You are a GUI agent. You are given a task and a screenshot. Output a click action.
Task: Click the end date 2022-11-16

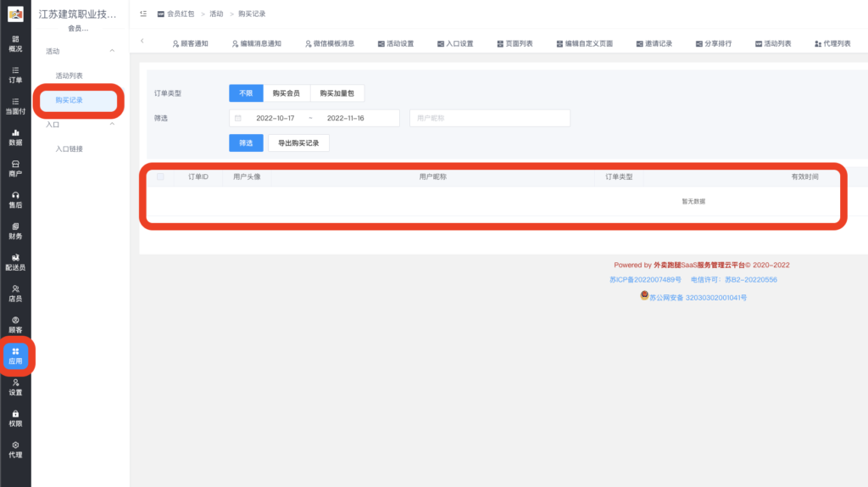point(346,118)
